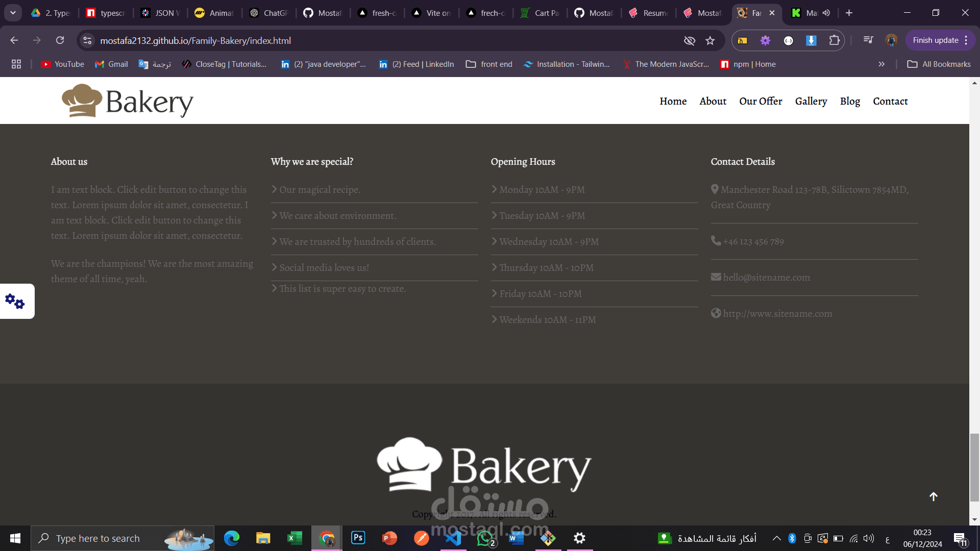Mute the audio-playing tab speaker icon
This screenshot has height=551, width=980.
pos(826,13)
